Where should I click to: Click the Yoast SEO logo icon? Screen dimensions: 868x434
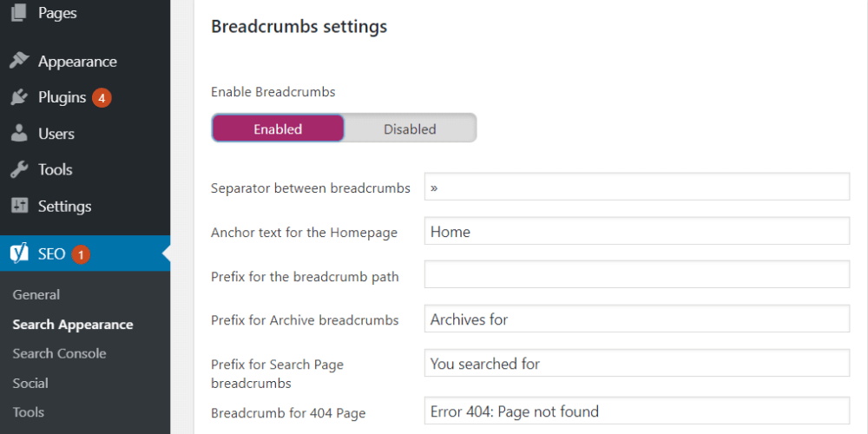pyautogui.click(x=19, y=253)
